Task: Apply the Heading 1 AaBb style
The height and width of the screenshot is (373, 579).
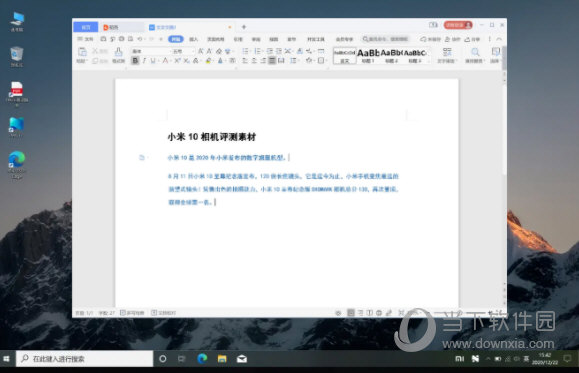Action: pyautogui.click(x=368, y=56)
